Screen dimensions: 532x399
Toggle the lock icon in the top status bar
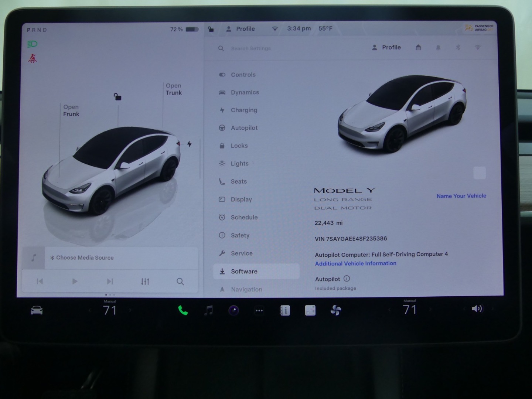(x=211, y=29)
